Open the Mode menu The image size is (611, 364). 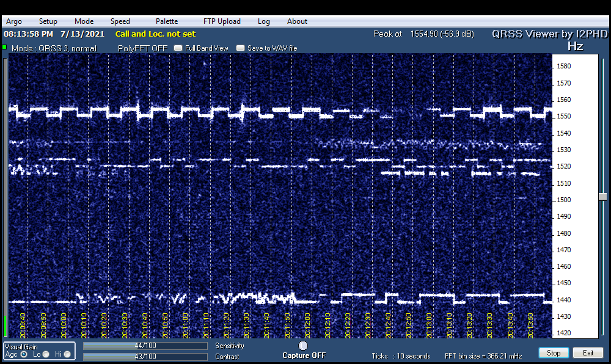84,21
